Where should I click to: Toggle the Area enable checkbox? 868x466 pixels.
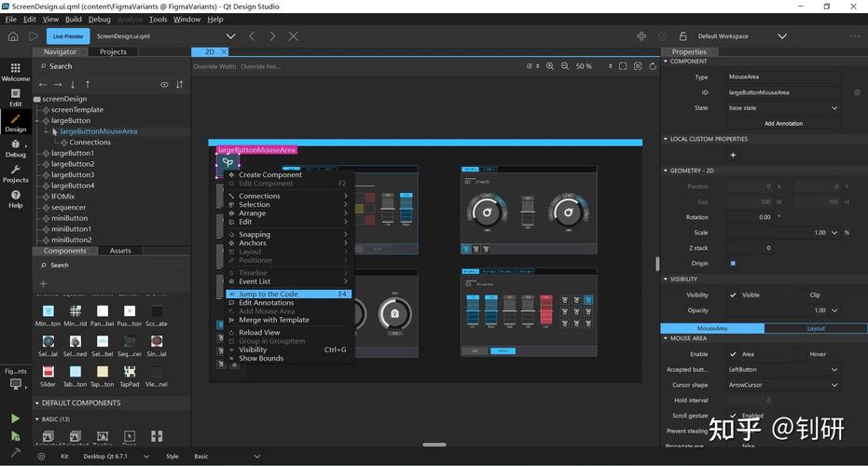pyautogui.click(x=733, y=354)
